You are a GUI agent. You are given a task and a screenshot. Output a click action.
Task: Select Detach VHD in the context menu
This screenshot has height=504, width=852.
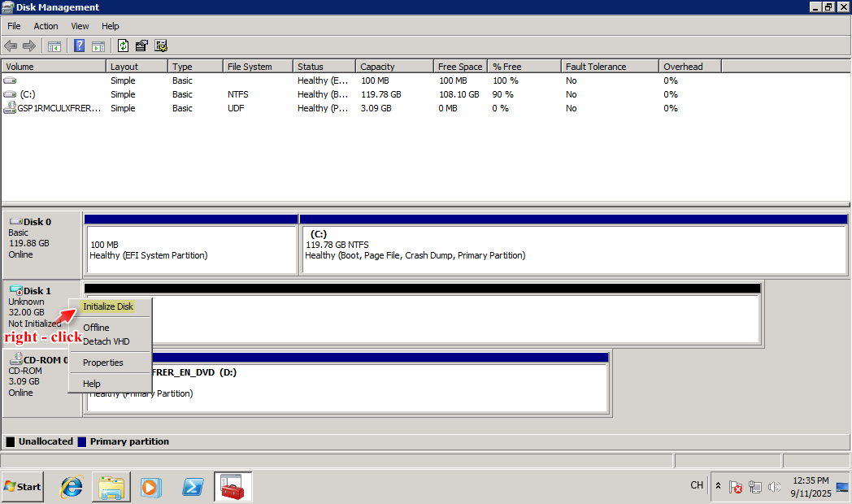tap(106, 341)
